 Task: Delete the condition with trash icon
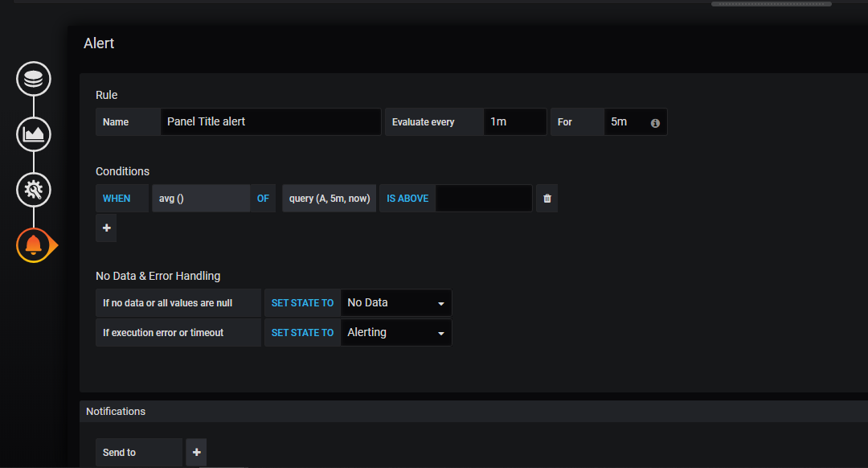tap(547, 199)
